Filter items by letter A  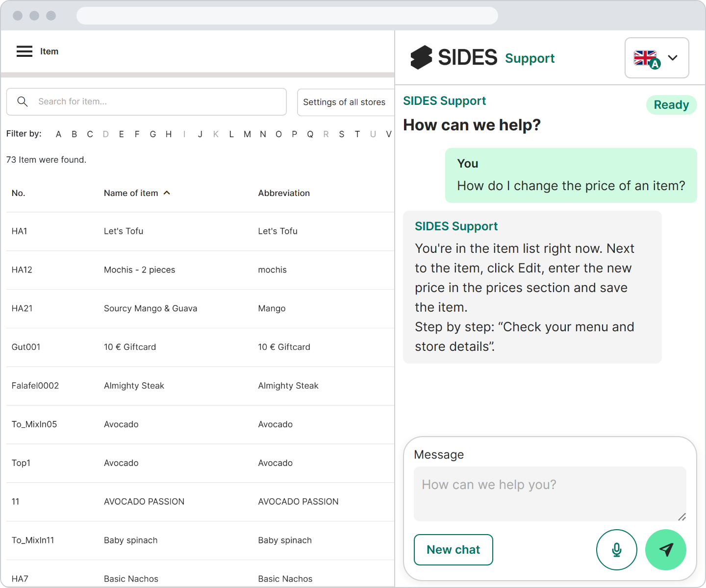coord(58,134)
